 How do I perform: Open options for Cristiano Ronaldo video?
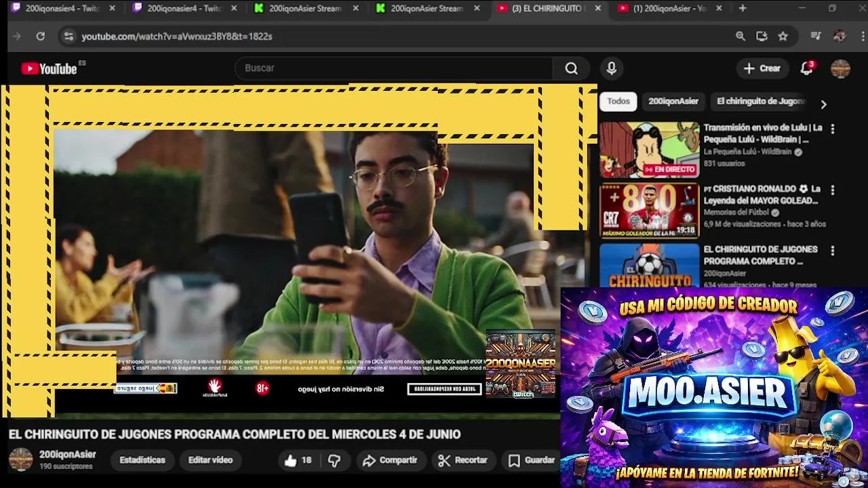833,190
